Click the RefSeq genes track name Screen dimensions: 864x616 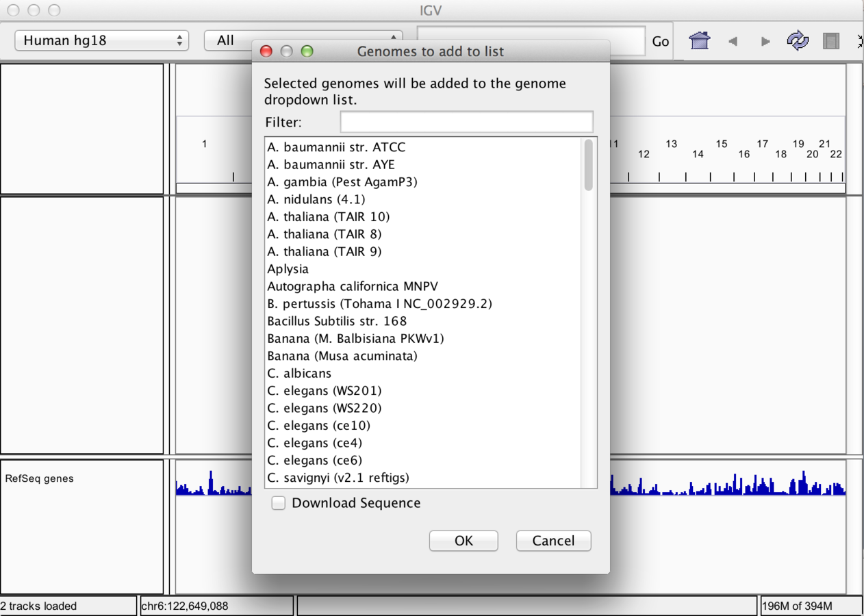click(39, 478)
